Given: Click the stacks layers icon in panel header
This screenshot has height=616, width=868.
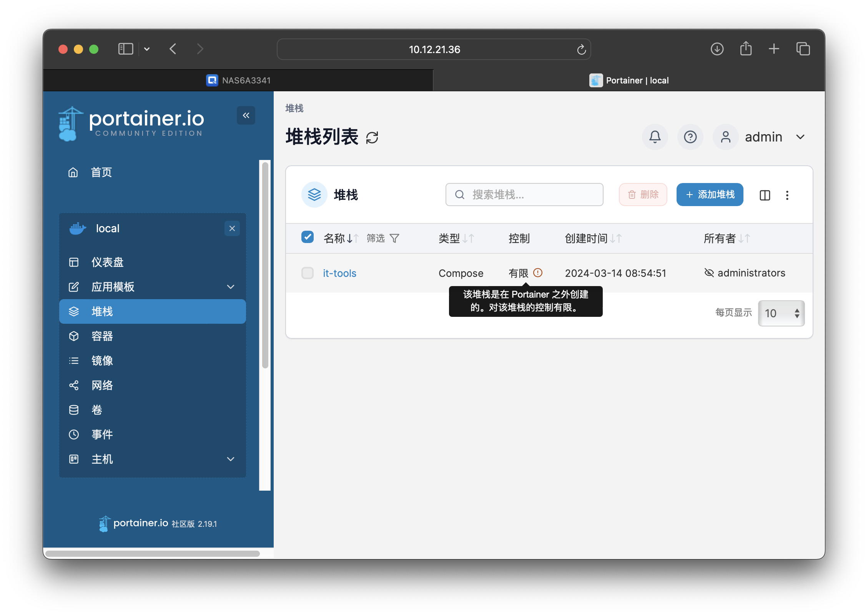Looking at the screenshot, I should [x=314, y=195].
